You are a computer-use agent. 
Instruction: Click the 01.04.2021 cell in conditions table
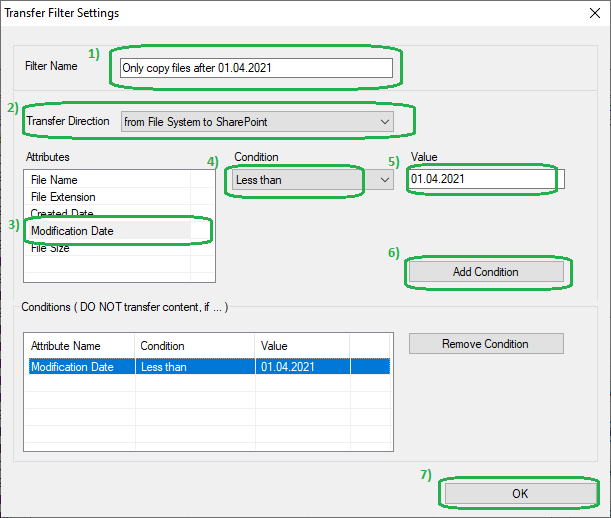pos(302,367)
